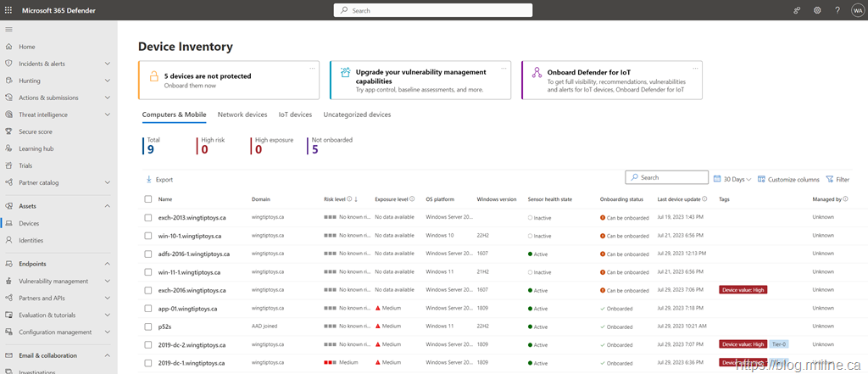This screenshot has width=868, height=374.
Task: Toggle the select-all checkbox in table header
Action: tap(148, 199)
